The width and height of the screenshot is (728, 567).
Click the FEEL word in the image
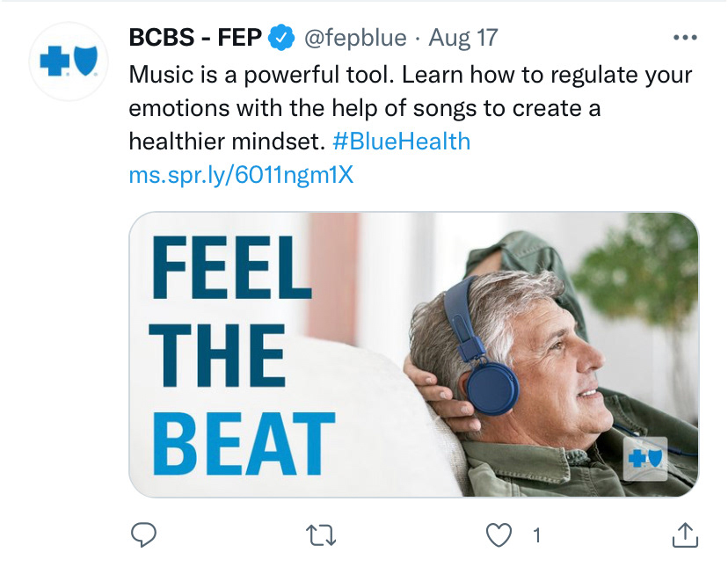point(230,268)
